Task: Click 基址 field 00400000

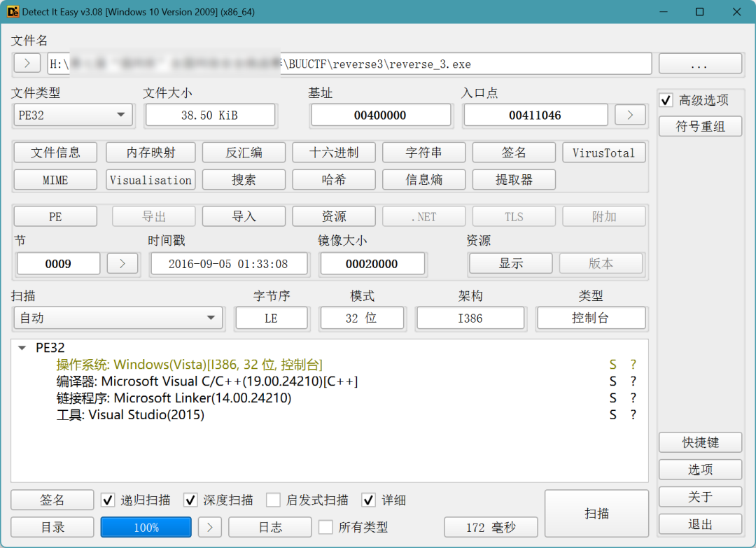Action: coord(380,115)
